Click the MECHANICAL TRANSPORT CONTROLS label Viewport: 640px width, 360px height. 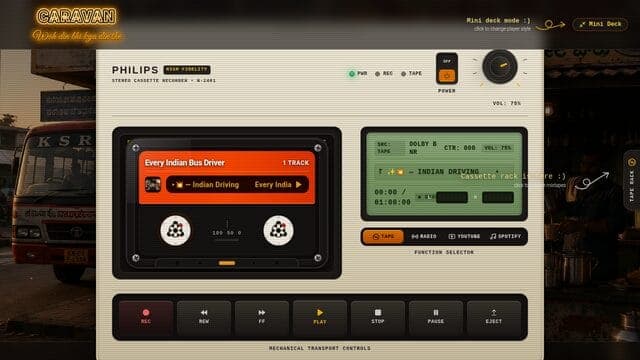[320, 348]
